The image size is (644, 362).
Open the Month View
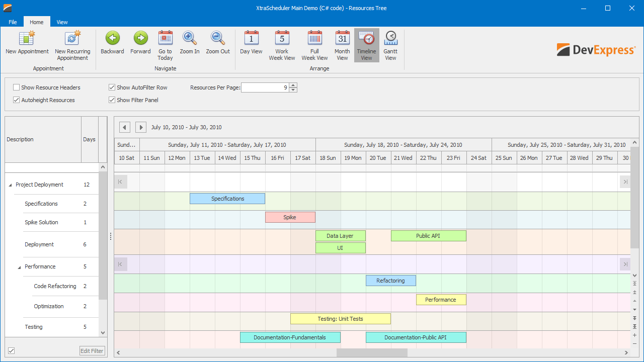pos(342,39)
